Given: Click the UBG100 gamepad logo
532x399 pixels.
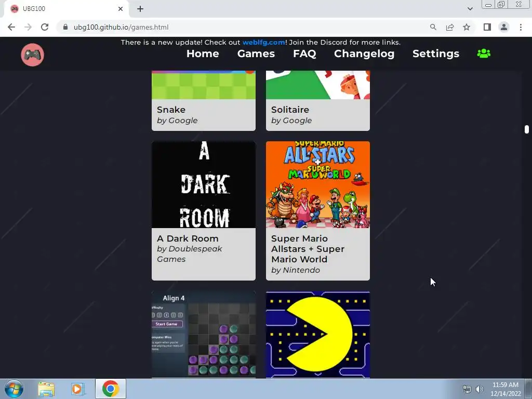Looking at the screenshot, I should click(33, 55).
